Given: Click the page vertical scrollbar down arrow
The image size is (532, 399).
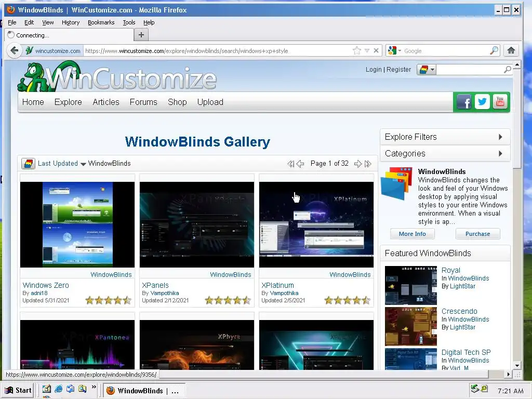Looking at the screenshot, I should (x=517, y=365).
